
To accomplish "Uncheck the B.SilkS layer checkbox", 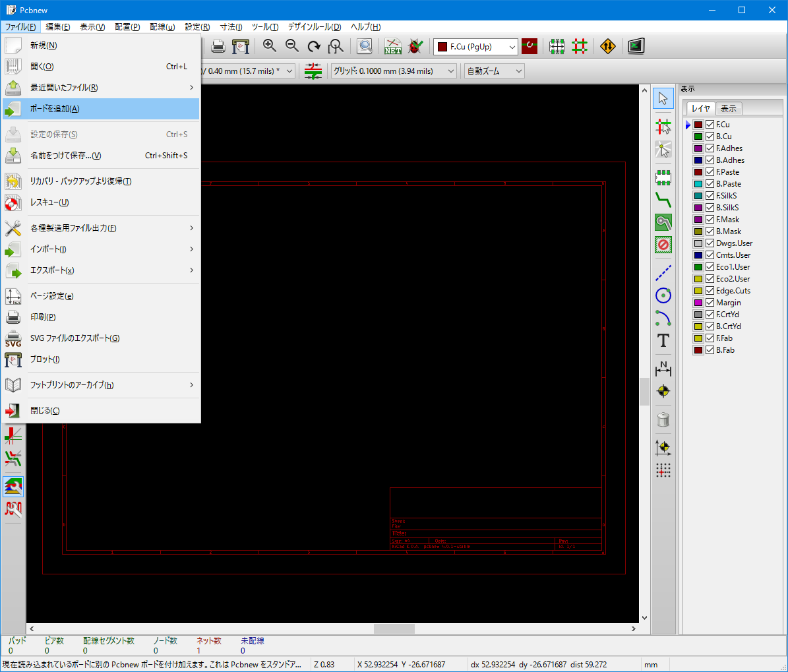I will pos(710,208).
